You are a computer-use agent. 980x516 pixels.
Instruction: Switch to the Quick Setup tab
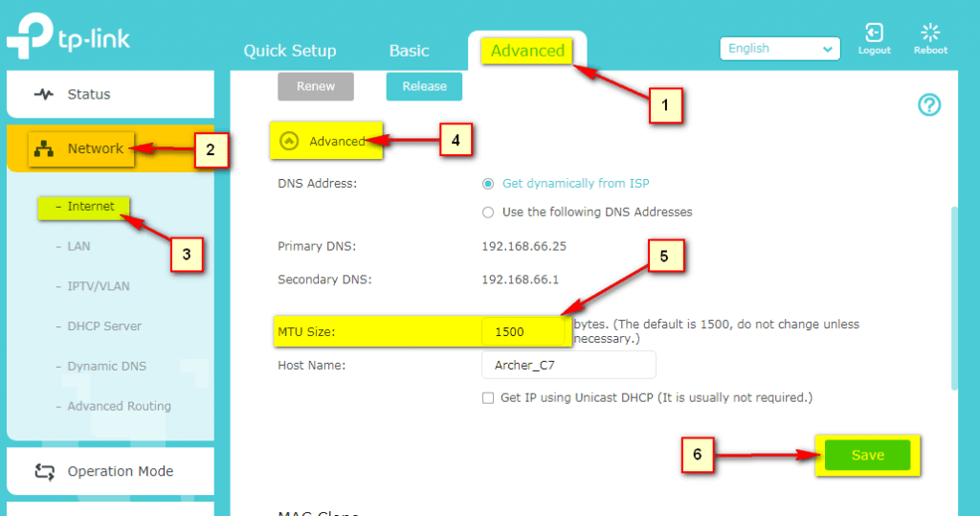(289, 51)
